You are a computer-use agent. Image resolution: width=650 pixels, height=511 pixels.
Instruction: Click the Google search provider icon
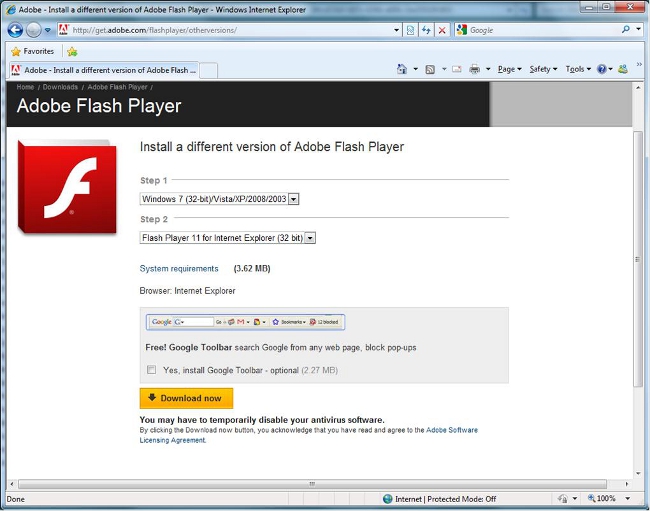pos(461,30)
